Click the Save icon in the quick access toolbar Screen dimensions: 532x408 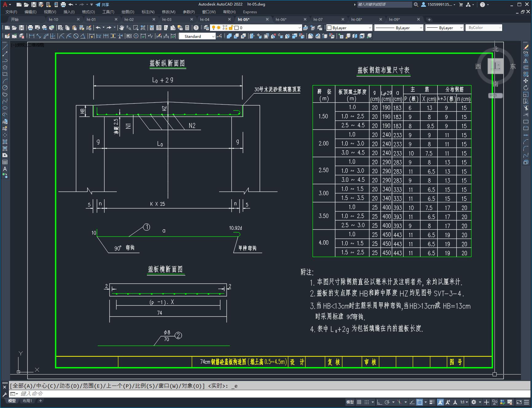pyautogui.click(x=34, y=4)
